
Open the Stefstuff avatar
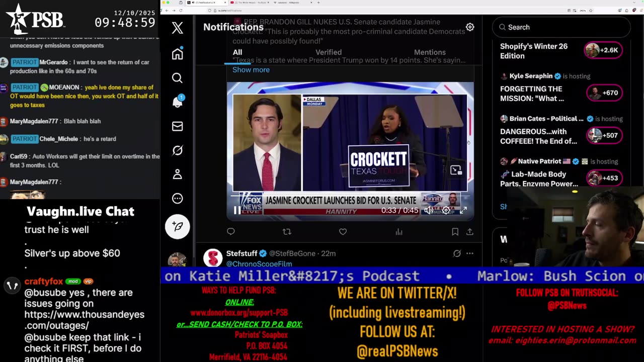click(213, 258)
